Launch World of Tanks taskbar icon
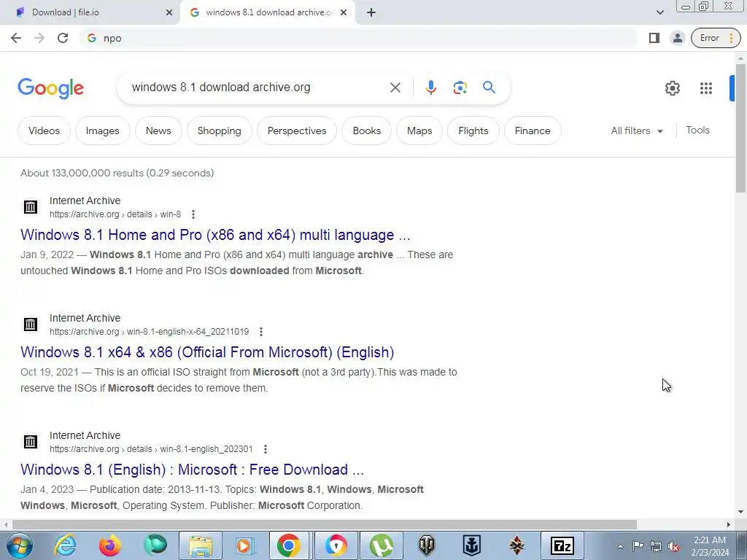The width and height of the screenshot is (747, 560). [x=426, y=545]
